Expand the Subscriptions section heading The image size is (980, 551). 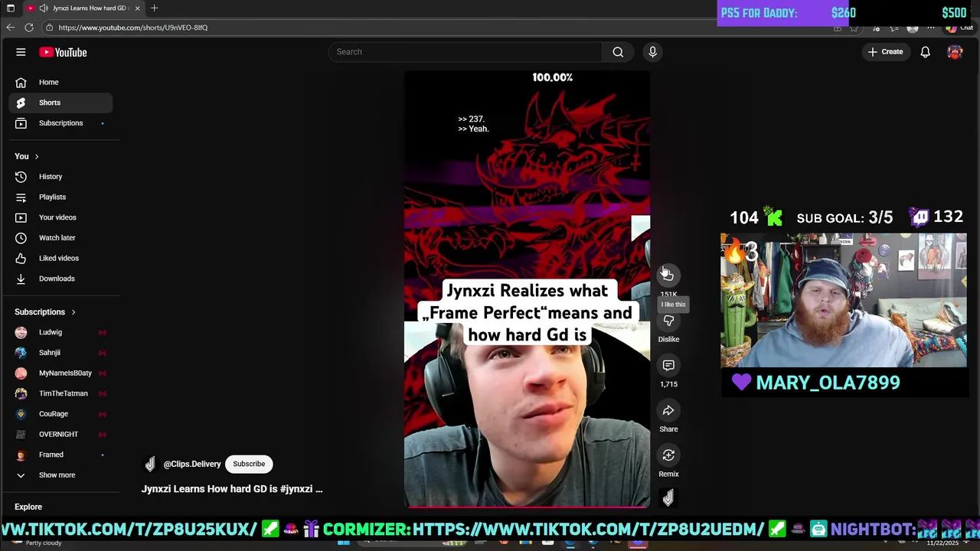[x=45, y=312]
